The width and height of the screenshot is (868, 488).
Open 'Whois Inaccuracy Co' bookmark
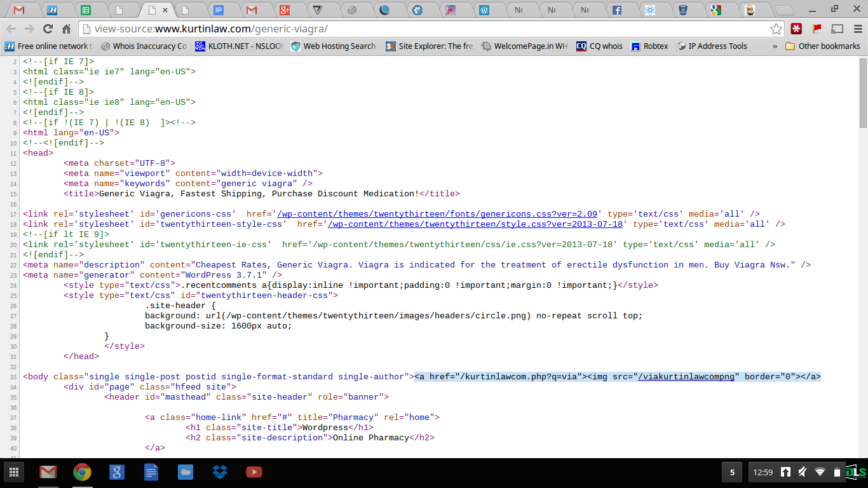[144, 46]
